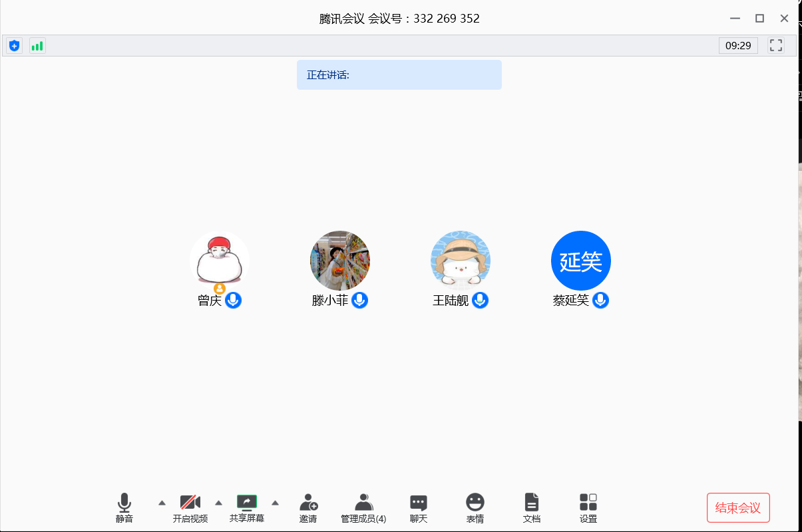Click the red 结束会议 button

click(x=737, y=508)
